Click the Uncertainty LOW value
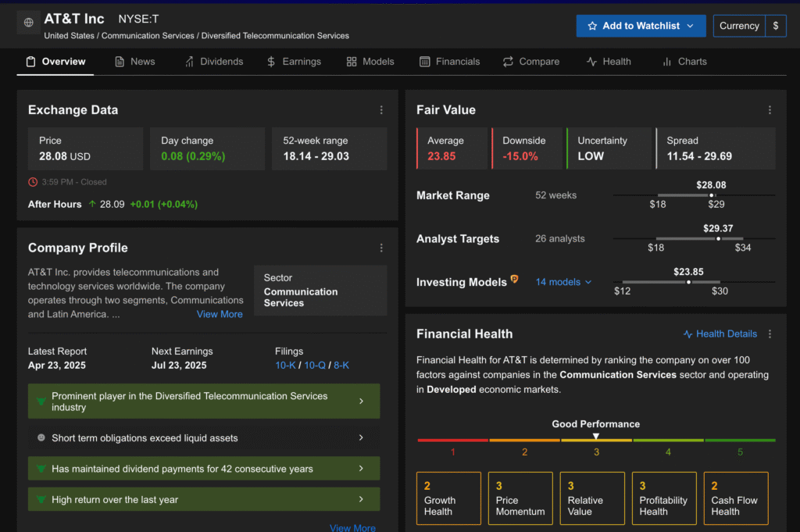This screenshot has width=800, height=532. 591,156
